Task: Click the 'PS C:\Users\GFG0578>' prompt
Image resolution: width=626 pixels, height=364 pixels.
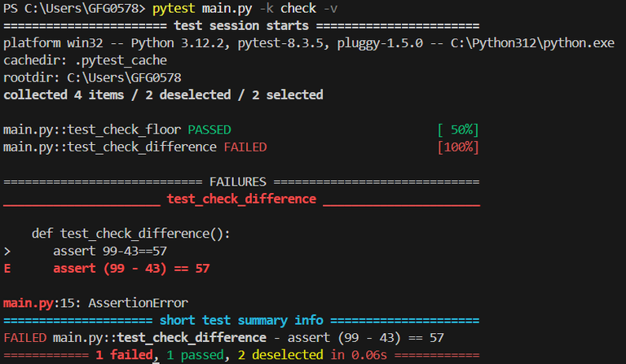Action: [74, 8]
